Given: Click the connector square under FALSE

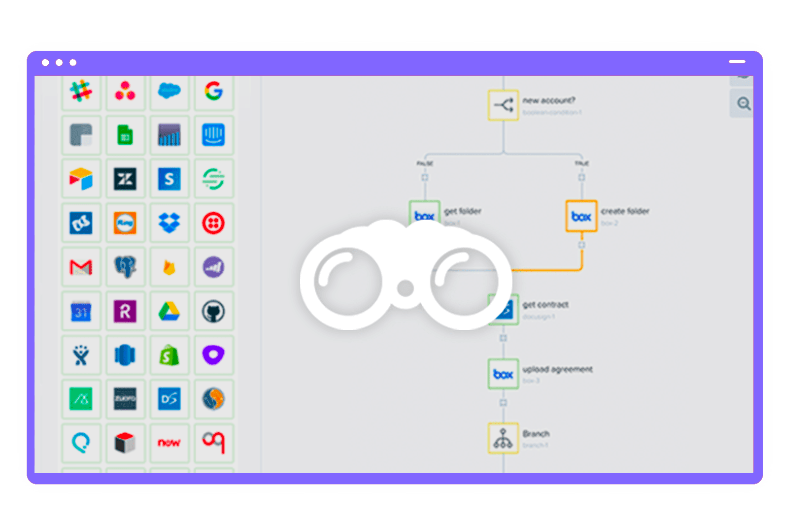Looking at the screenshot, I should pyautogui.click(x=425, y=177).
